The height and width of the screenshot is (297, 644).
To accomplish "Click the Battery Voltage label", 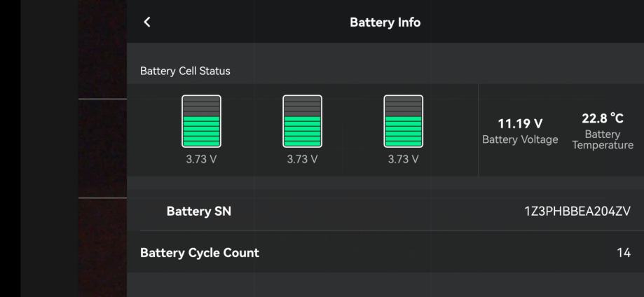I will coord(520,139).
